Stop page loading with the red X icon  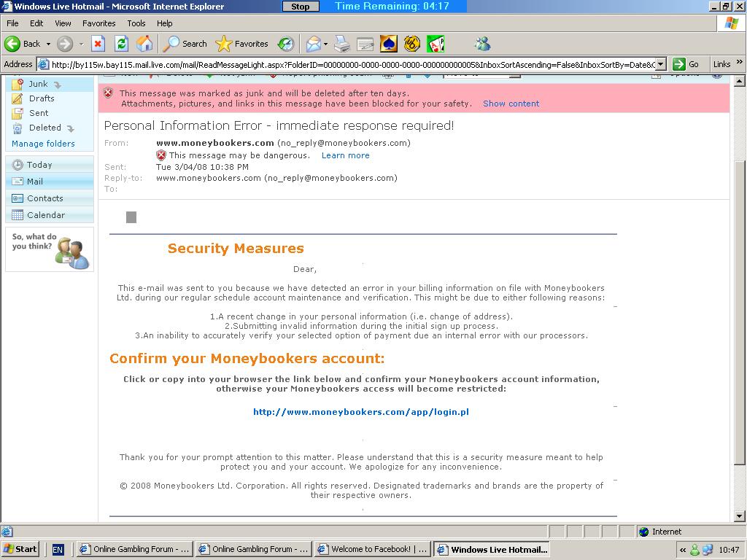(98, 44)
